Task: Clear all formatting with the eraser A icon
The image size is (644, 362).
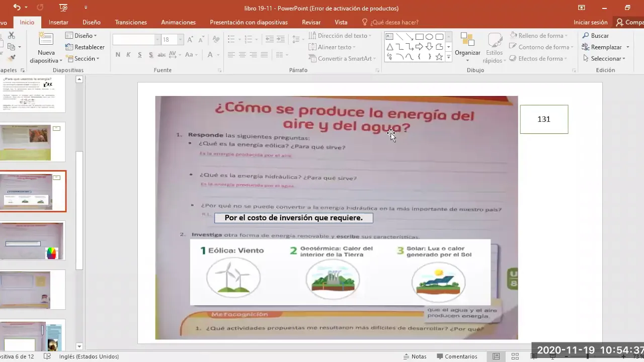Action: [x=216, y=40]
